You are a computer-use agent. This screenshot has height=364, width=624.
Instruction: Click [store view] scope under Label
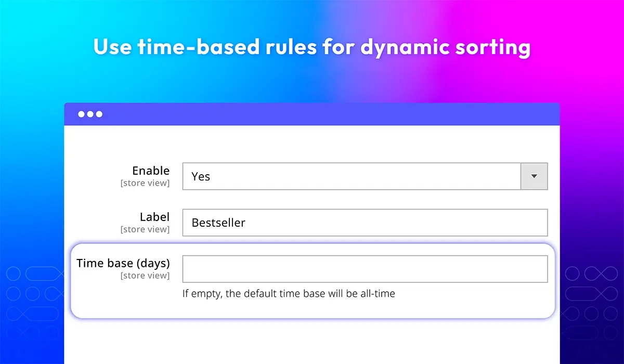145,229
